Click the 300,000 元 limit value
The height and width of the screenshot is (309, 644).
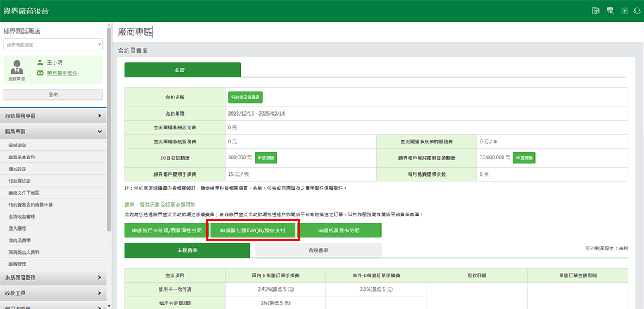click(240, 157)
